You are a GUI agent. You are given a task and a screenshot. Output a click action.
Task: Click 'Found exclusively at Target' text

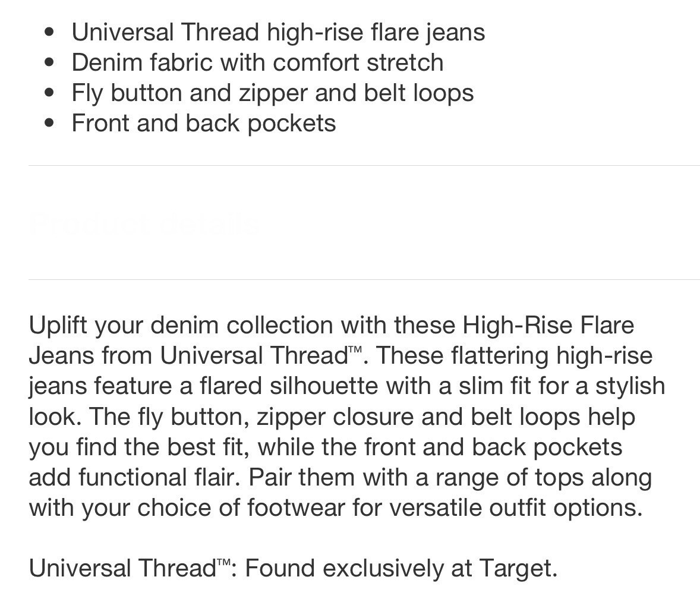coord(401,569)
